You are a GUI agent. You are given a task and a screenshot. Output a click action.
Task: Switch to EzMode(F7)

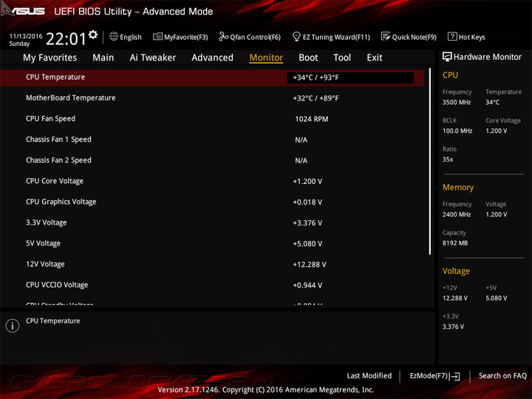click(434, 376)
